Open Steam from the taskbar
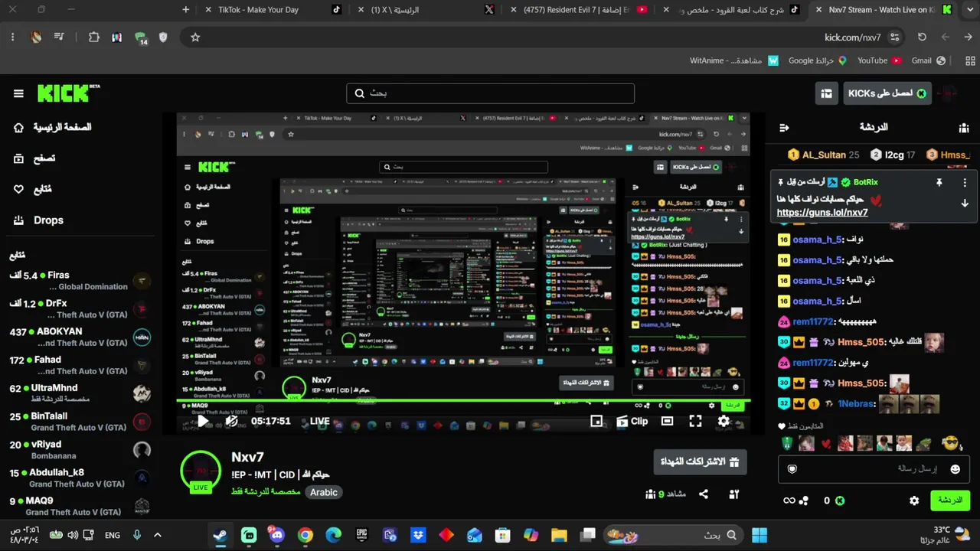Screen dimensions: 980x551 [x=220, y=535]
